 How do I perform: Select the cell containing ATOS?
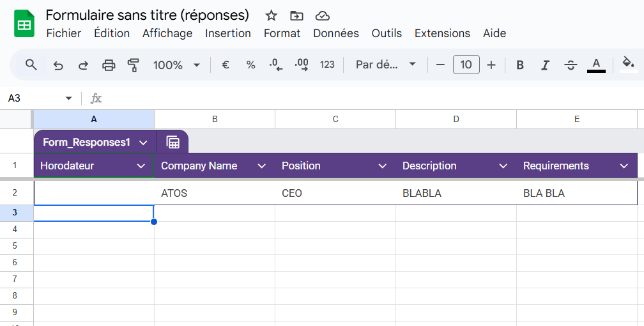215,193
